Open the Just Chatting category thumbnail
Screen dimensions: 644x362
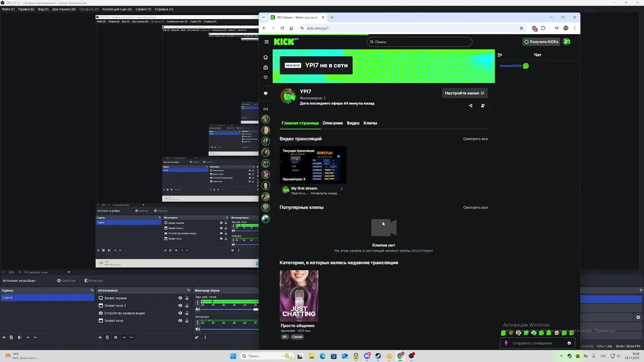(x=299, y=296)
